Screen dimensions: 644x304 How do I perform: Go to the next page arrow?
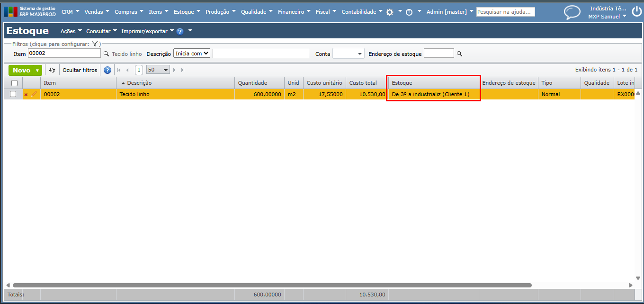tap(174, 70)
